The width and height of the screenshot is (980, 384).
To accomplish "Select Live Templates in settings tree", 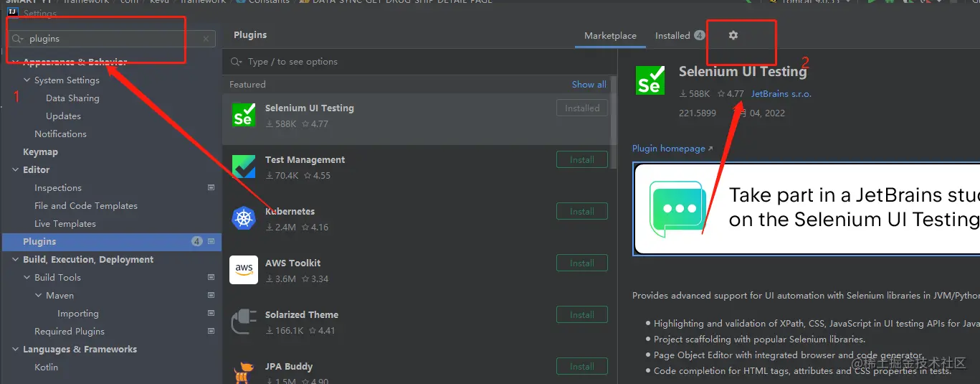I will pos(65,224).
